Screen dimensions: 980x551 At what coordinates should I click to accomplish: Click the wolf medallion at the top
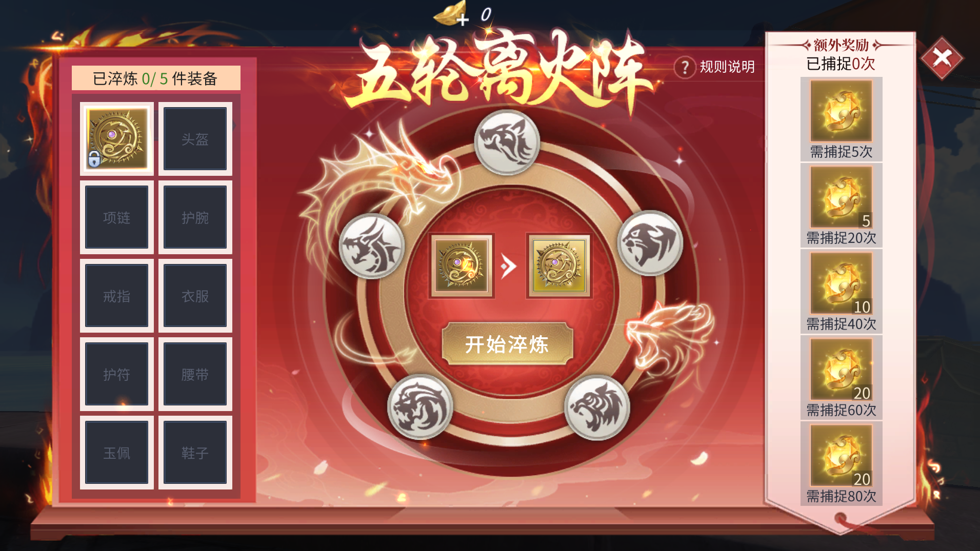pyautogui.click(x=507, y=142)
